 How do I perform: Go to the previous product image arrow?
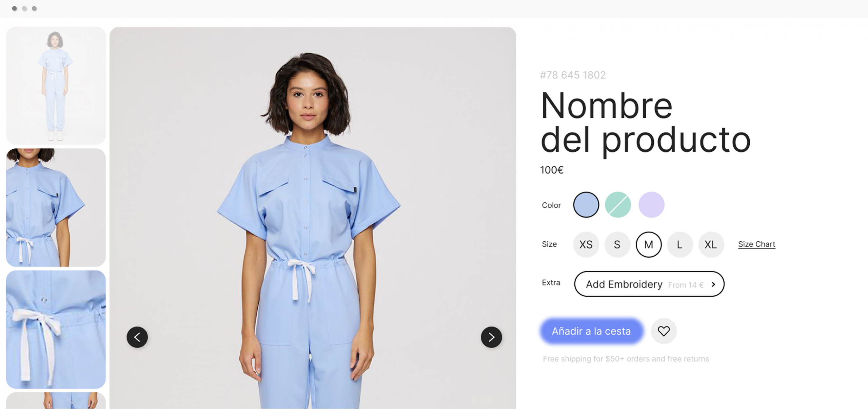137,337
